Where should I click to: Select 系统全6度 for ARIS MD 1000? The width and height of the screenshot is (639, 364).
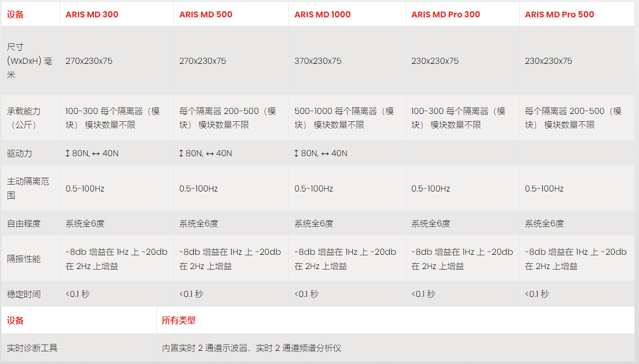pyautogui.click(x=314, y=224)
